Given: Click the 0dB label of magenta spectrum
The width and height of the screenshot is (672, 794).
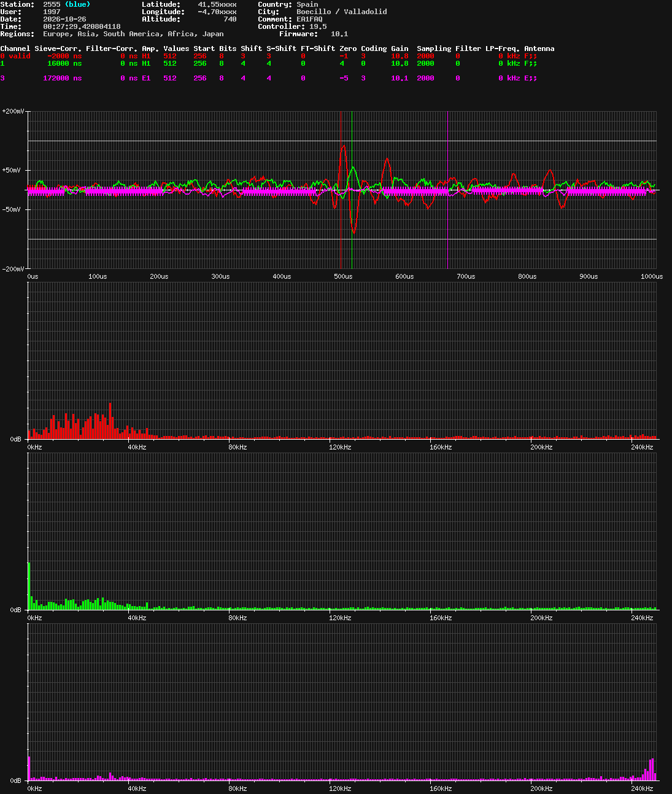Looking at the screenshot, I should [16, 780].
